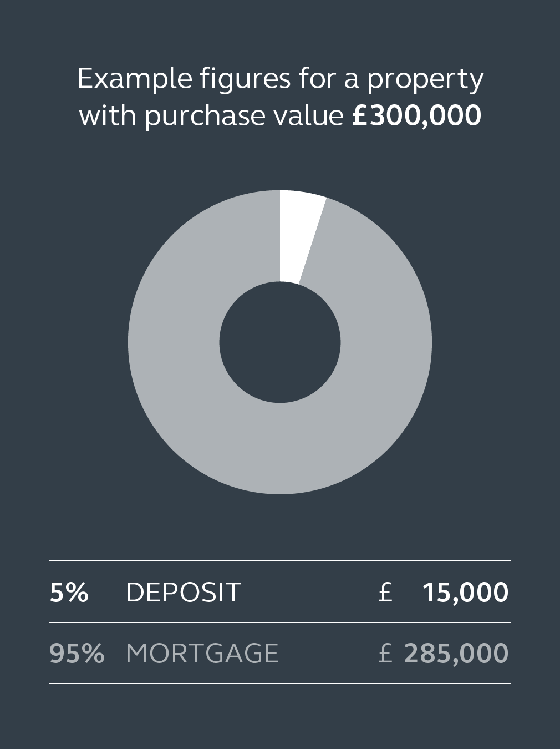Click the 15,000 deposit amount
560x749 pixels.
pyautogui.click(x=466, y=593)
